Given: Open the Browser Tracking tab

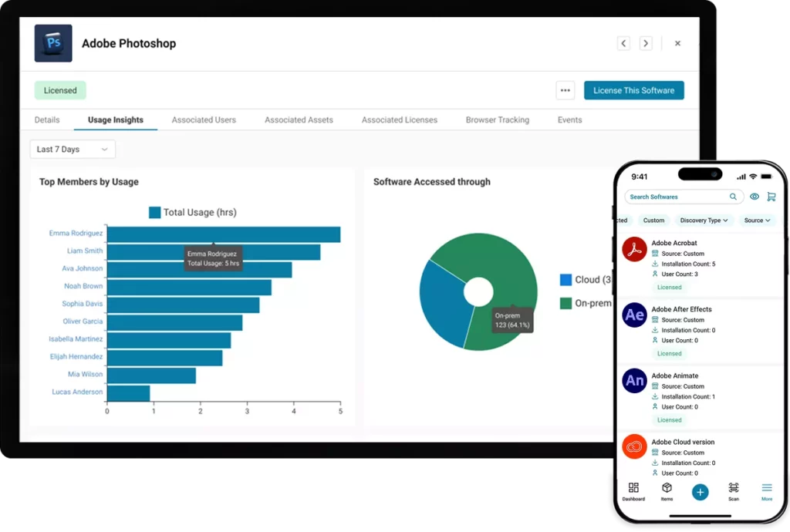Looking at the screenshot, I should (497, 120).
